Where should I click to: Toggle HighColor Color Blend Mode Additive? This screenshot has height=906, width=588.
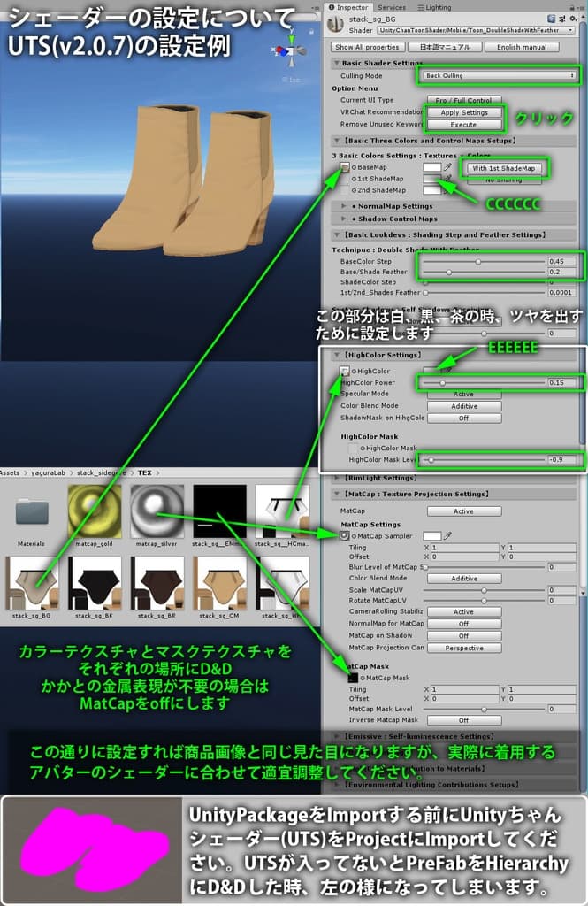(x=464, y=406)
